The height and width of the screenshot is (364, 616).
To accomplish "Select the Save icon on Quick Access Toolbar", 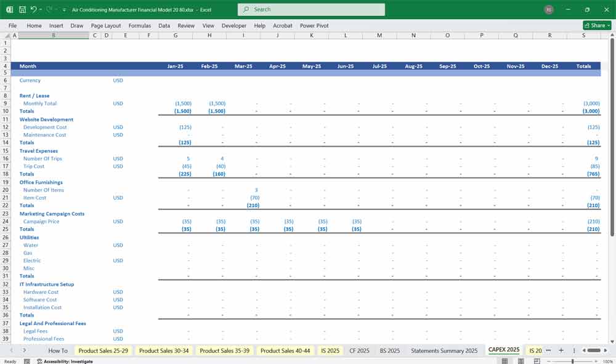I will coord(23,9).
